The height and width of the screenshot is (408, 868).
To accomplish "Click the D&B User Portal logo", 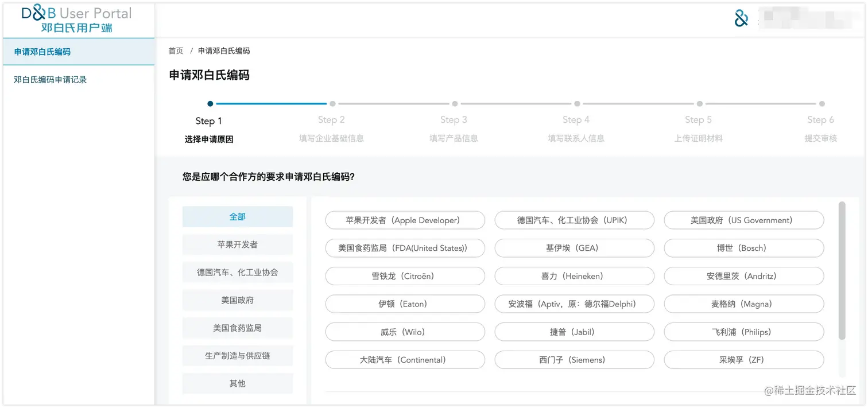I will pos(77,20).
